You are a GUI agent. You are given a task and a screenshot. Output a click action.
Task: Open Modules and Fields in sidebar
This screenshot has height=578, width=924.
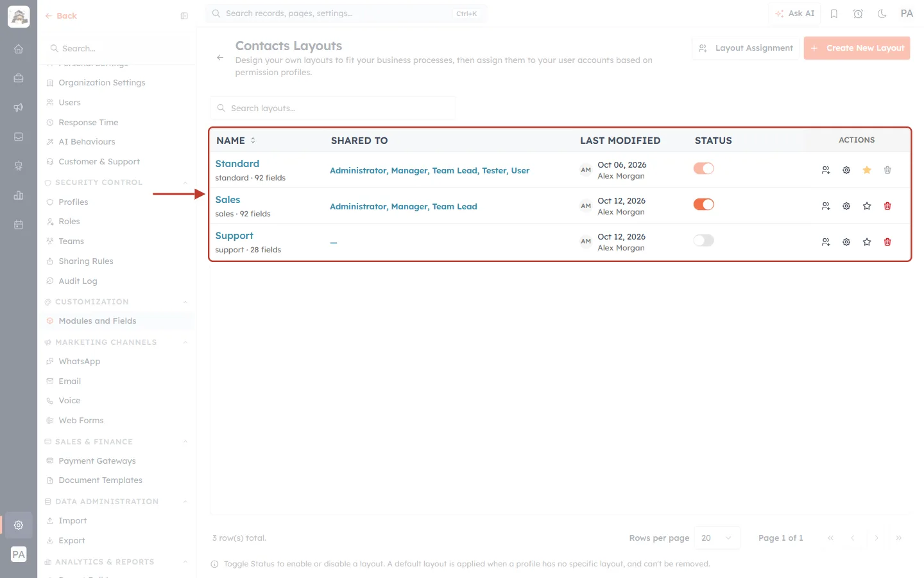(117, 321)
